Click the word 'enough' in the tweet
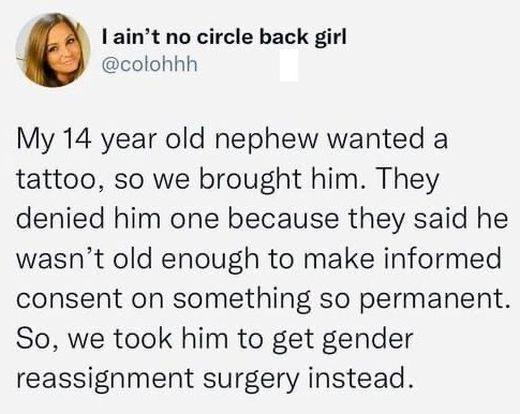Screen dimensions: 520x414 211,260
